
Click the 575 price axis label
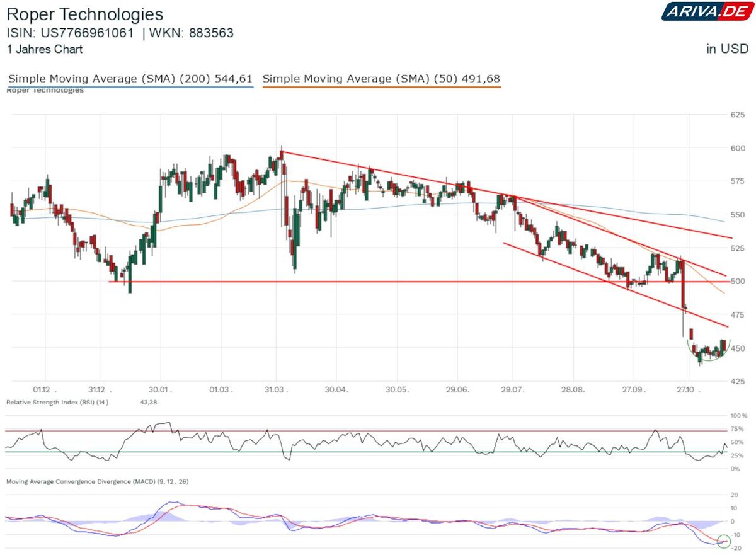pyautogui.click(x=738, y=181)
